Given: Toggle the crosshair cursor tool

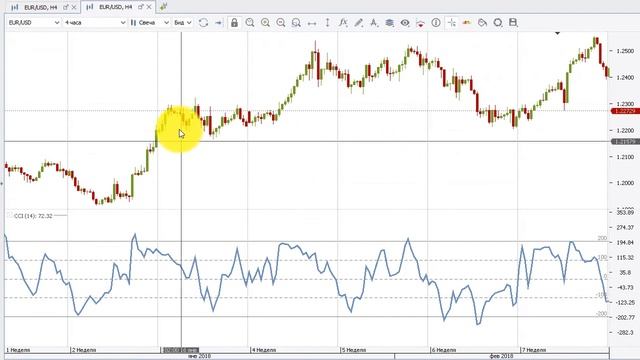Looking at the screenshot, I should point(452,23).
